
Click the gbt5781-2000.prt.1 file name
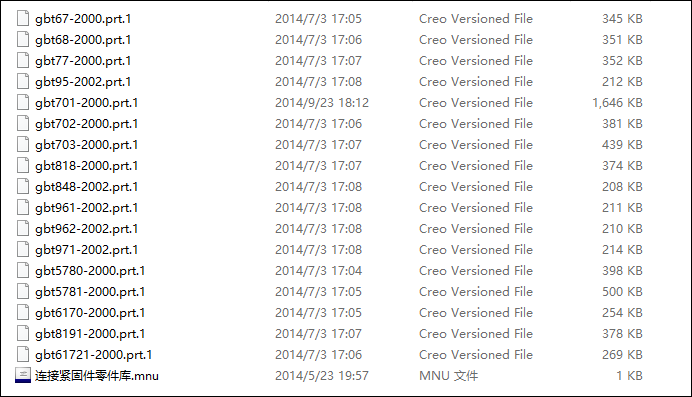(90, 292)
